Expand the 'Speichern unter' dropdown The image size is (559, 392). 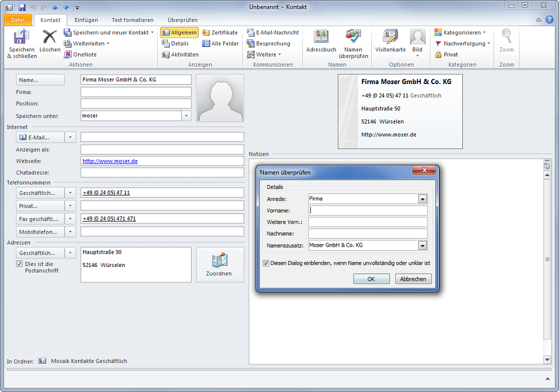(x=187, y=116)
